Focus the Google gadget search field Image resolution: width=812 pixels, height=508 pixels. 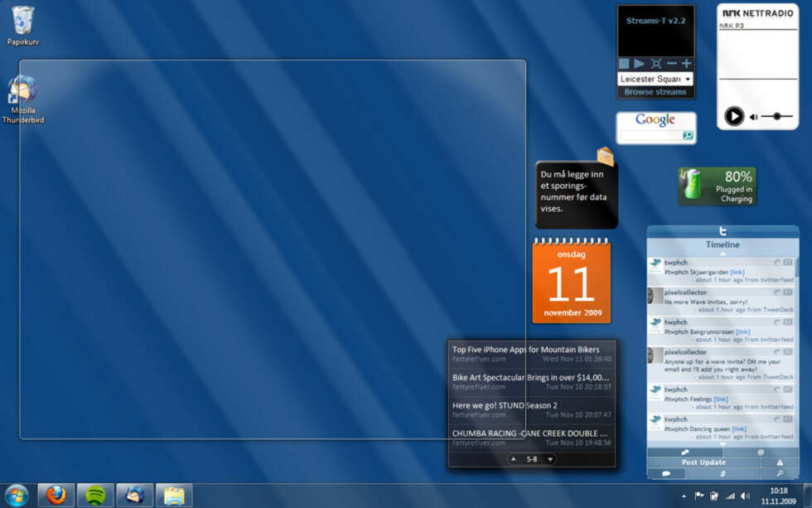pyautogui.click(x=651, y=135)
